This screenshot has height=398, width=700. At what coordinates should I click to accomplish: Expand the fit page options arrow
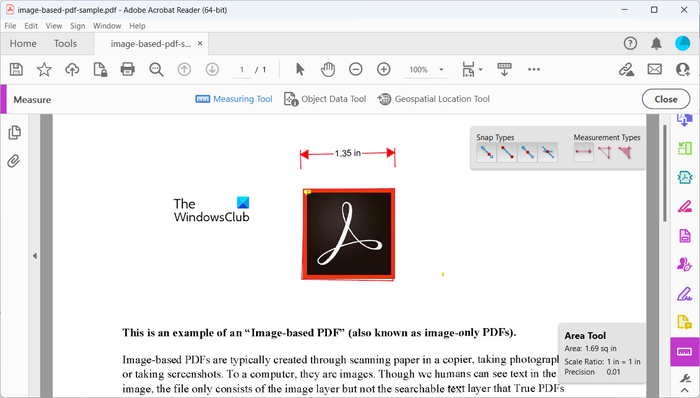click(480, 69)
